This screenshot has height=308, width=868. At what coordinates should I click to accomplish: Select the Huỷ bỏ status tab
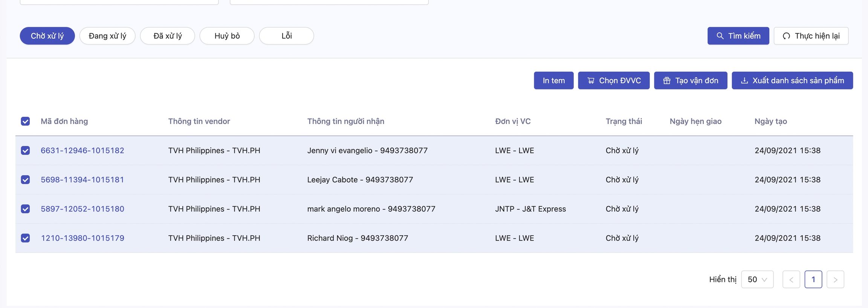227,36
